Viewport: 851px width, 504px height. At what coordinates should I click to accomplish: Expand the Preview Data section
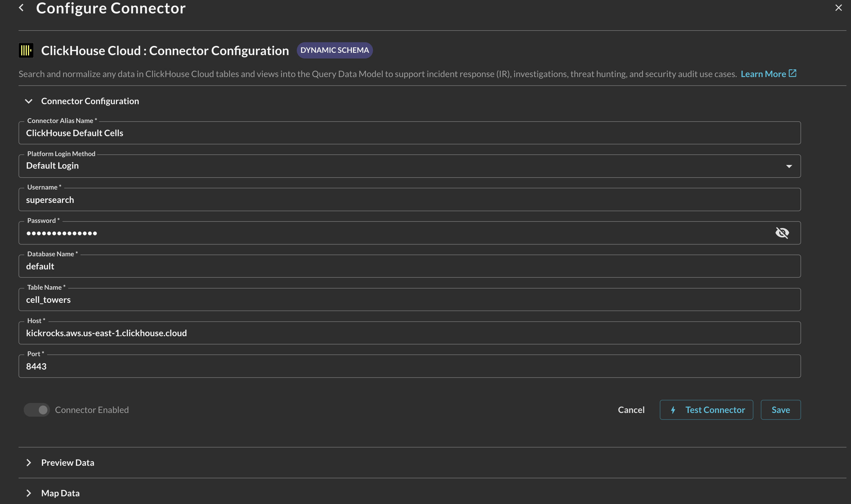coord(29,463)
